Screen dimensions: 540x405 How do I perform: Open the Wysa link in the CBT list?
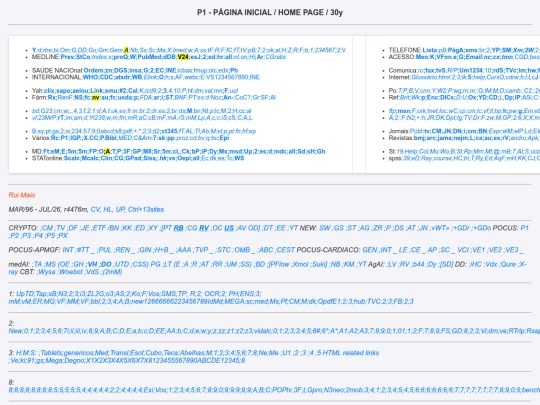(46, 272)
